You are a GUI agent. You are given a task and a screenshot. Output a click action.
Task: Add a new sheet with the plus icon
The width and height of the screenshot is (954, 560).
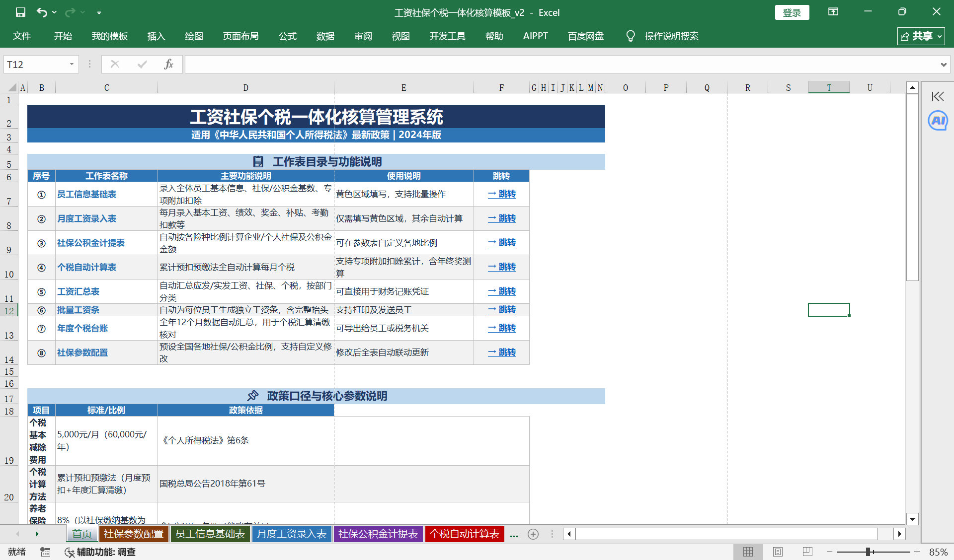(533, 534)
